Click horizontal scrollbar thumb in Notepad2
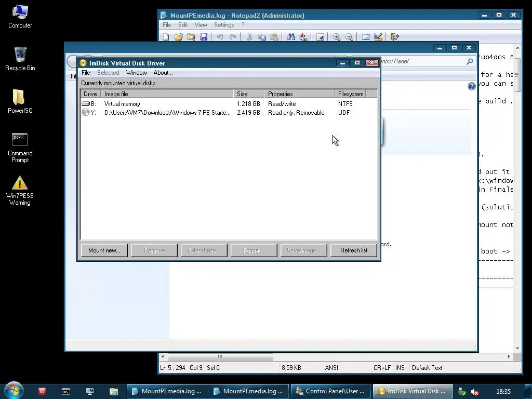This screenshot has width=532, height=399. tap(220, 356)
